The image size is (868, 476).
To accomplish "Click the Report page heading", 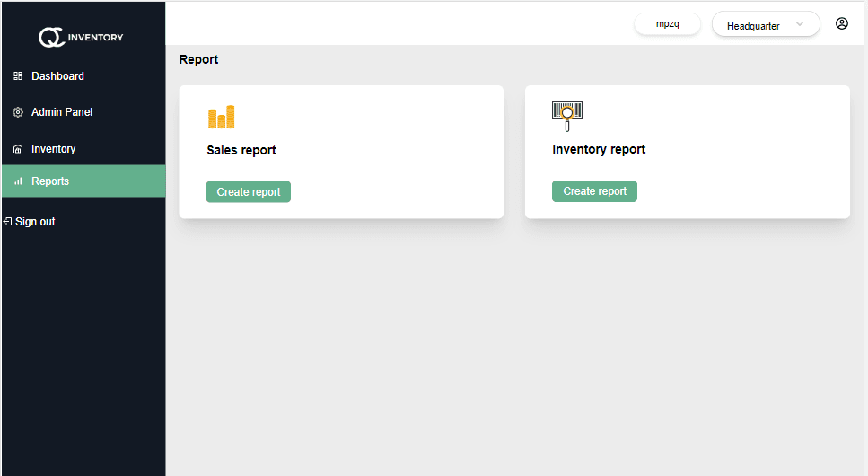I will pos(198,59).
